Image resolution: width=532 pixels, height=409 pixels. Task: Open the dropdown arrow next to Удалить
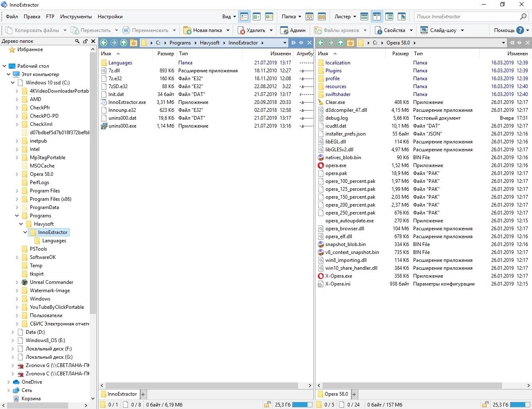271,30
